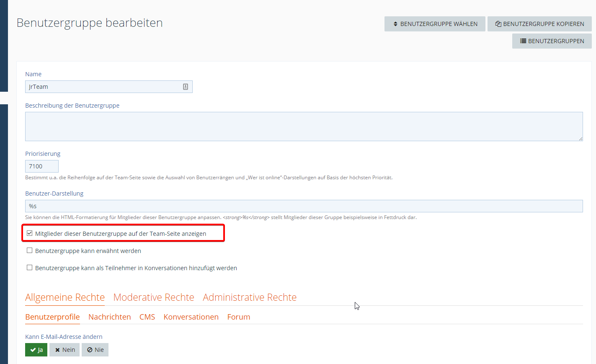The width and height of the screenshot is (596, 364).
Task: Uncheck show members on Team-Seite checkbox
Action: click(x=30, y=233)
